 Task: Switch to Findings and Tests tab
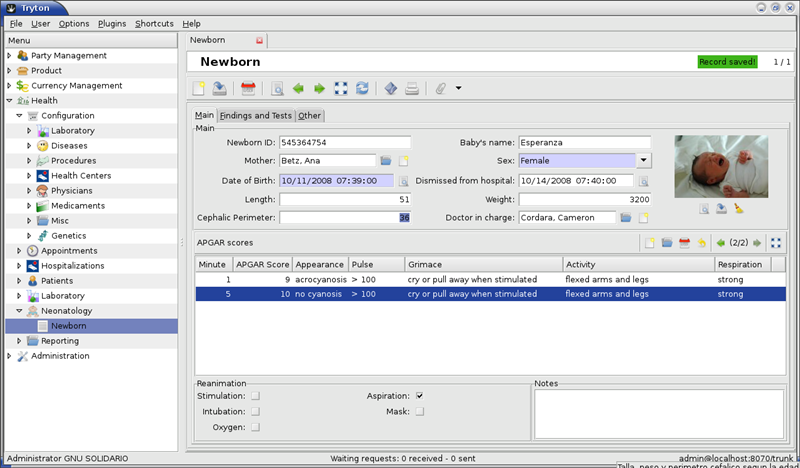pyautogui.click(x=256, y=116)
